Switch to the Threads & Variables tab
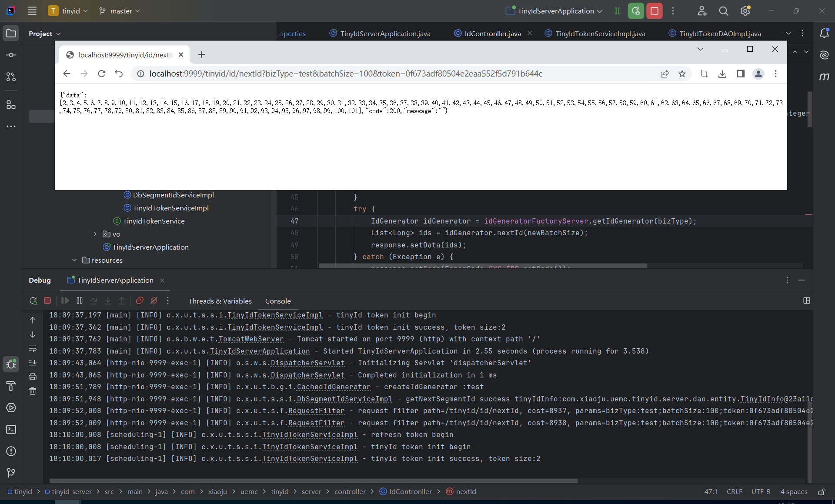Viewport: 835px width, 504px height. (220, 301)
